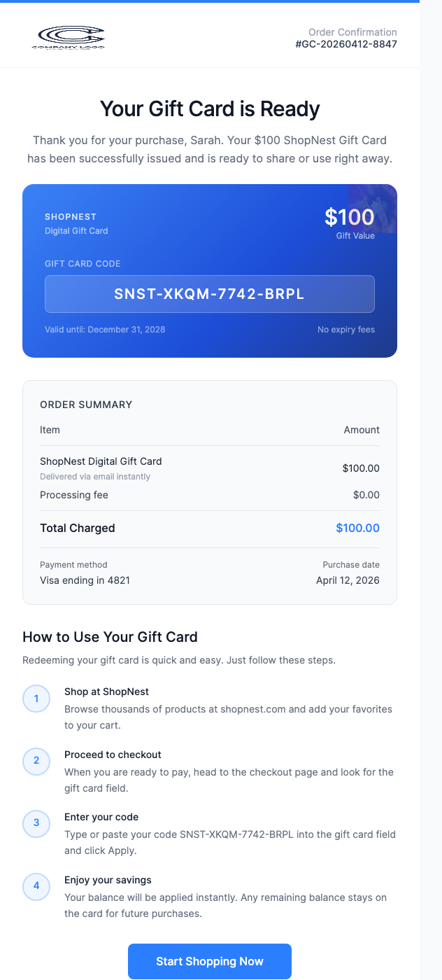Click the Company Logo in the header
442x980 pixels.
(70, 38)
